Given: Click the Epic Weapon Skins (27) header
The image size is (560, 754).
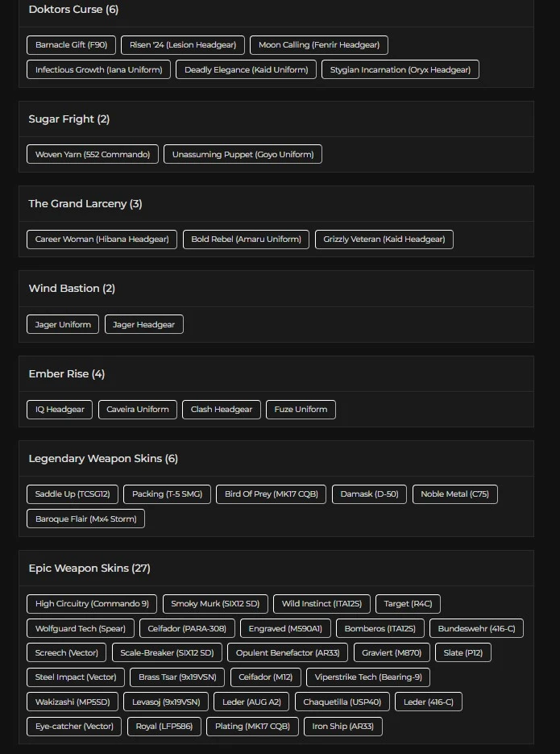Looking at the screenshot, I should click(x=89, y=569).
